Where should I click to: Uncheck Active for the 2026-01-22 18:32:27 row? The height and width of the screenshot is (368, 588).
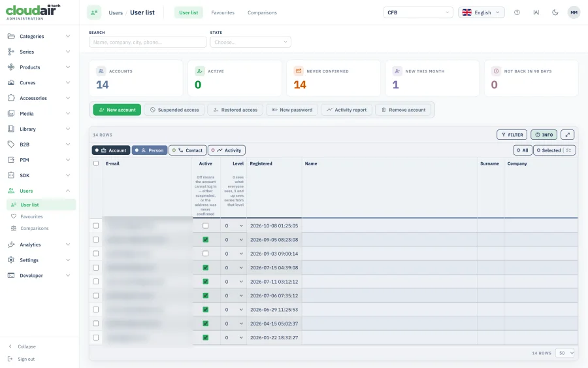[x=206, y=338]
